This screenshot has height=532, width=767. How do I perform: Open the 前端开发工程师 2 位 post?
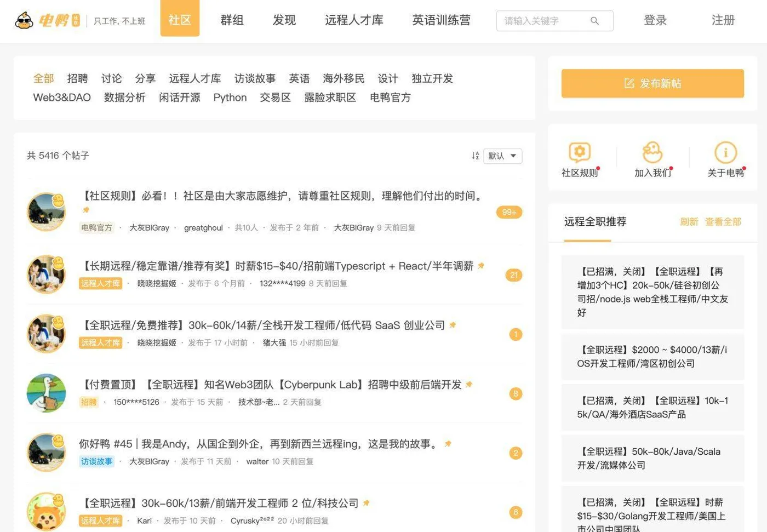(x=219, y=503)
